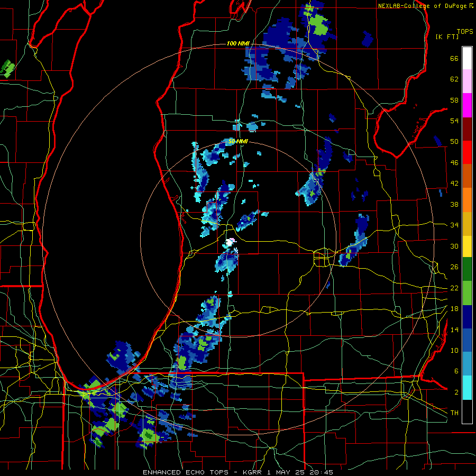Click the '50' legend value
The height and width of the screenshot is (476, 476).
coord(454,142)
